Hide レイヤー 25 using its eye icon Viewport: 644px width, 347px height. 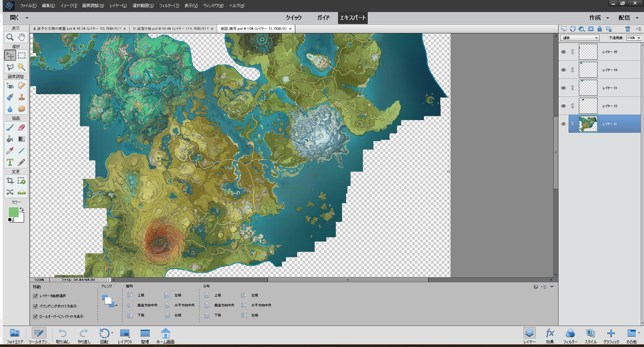pyautogui.click(x=563, y=52)
